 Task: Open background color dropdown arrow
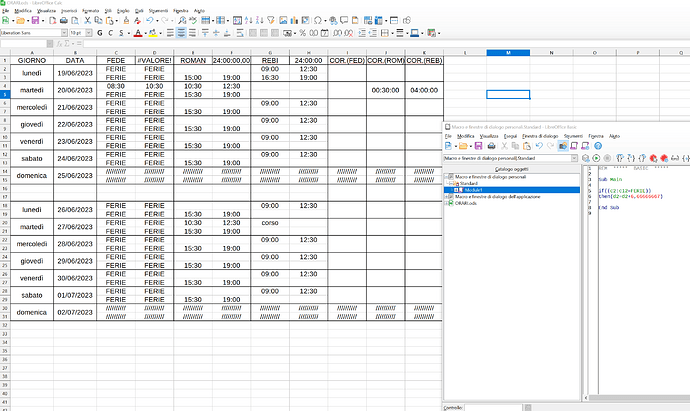pyautogui.click(x=160, y=33)
